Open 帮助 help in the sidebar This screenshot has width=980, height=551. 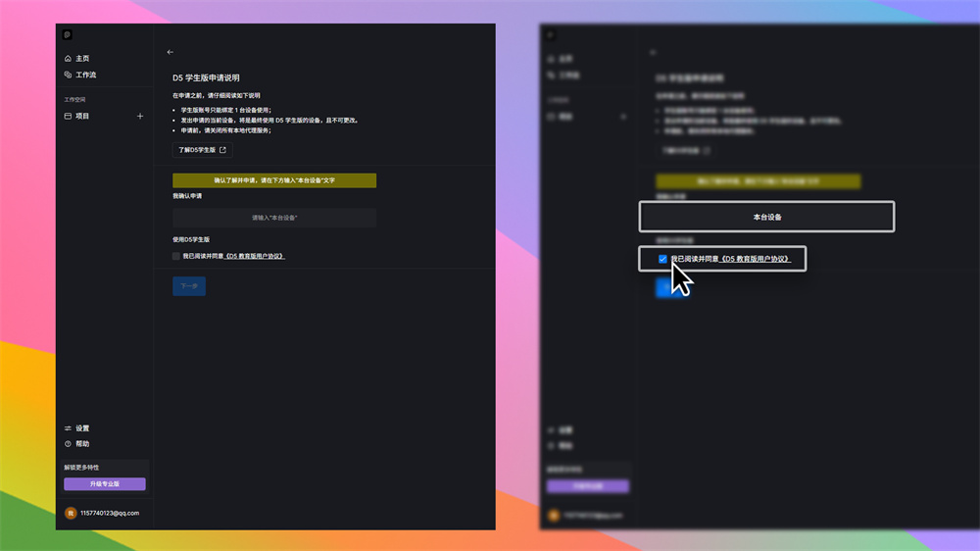(82, 444)
